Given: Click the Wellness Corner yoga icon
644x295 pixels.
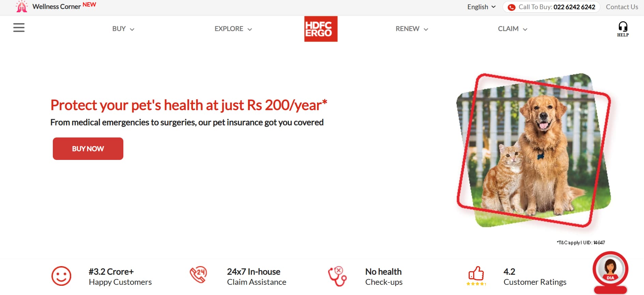Looking at the screenshot, I should [x=22, y=6].
